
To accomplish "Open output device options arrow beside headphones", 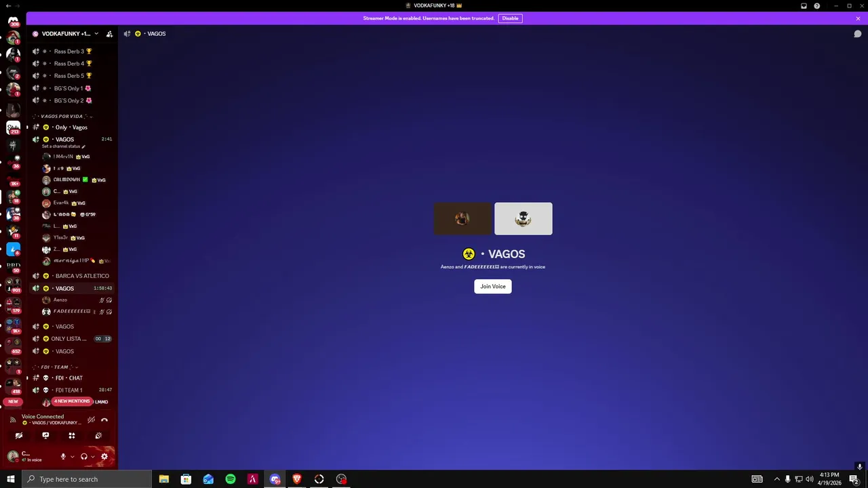I will point(92,457).
